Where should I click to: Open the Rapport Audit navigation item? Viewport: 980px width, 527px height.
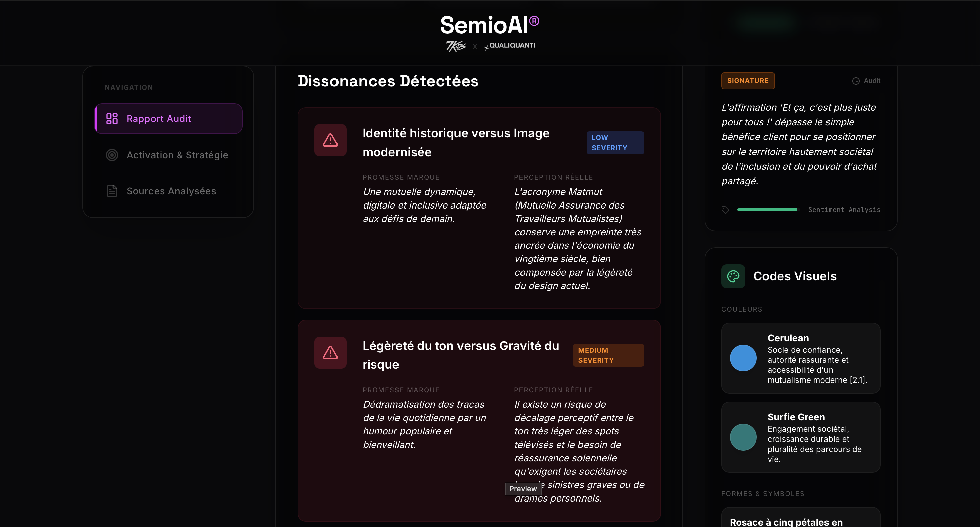(x=168, y=119)
